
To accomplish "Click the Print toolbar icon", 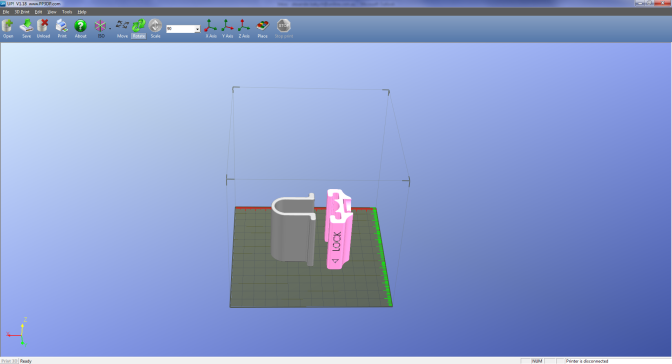I will tap(62, 28).
